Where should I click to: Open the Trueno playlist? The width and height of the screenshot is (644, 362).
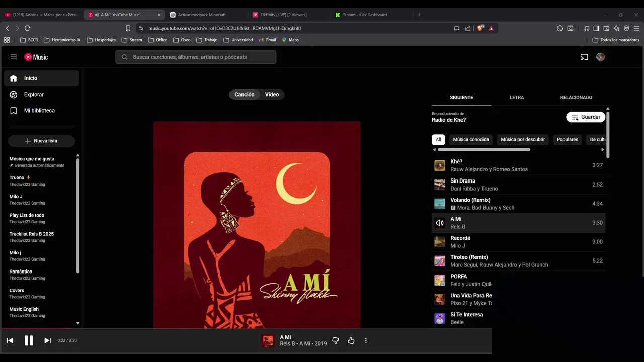40,180
